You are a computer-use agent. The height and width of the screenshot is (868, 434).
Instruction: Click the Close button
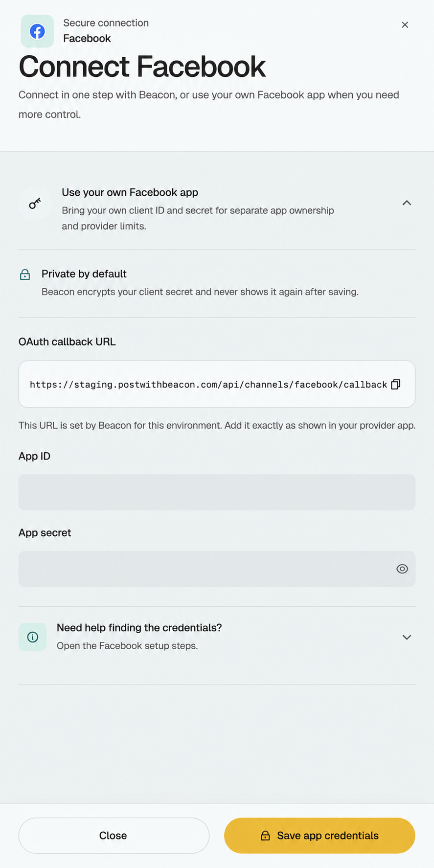[x=114, y=836]
